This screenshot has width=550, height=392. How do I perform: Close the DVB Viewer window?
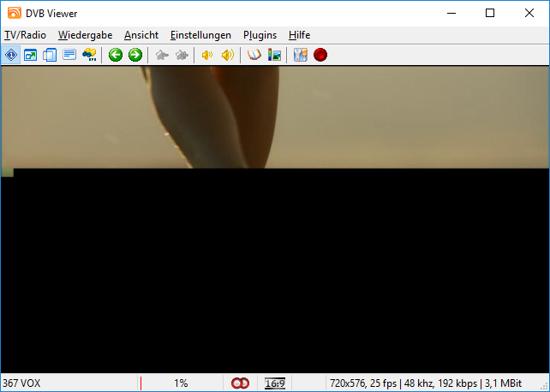529,14
